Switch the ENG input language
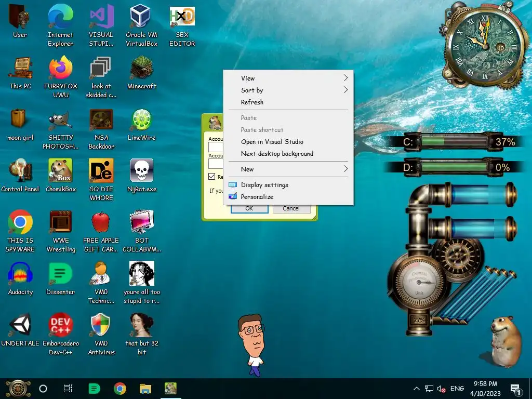Screen dimensions: 532x399 point(457,389)
